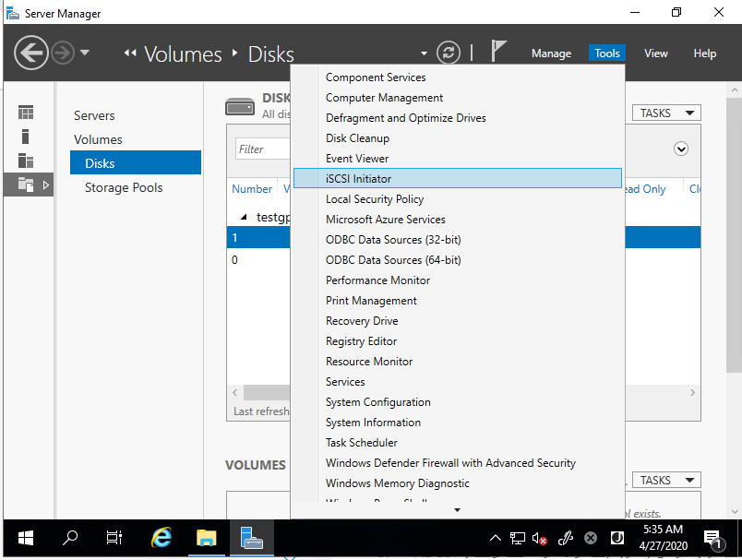Screen dimensions: 742x560
Task: Launch Windows Memory Diagnostic
Action: [458, 483]
